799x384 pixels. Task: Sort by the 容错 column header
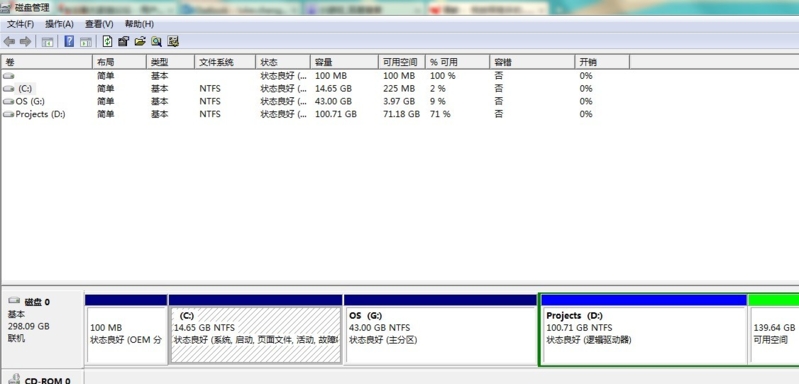(x=532, y=62)
